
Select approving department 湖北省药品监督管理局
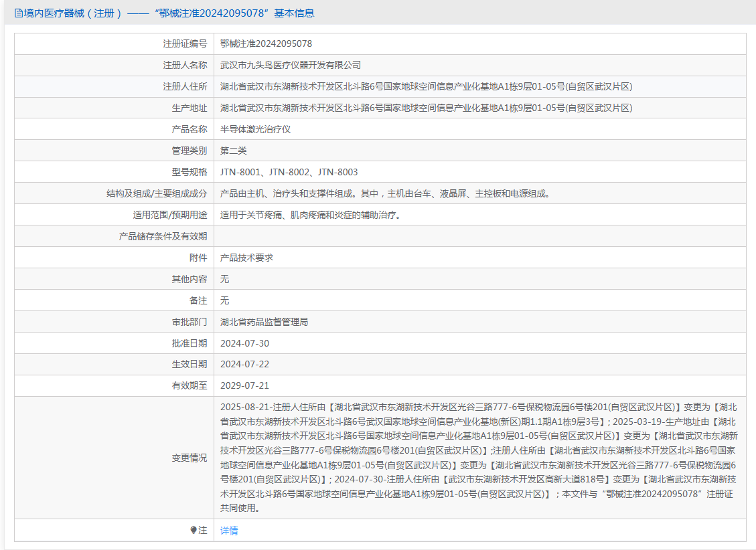coord(264,322)
